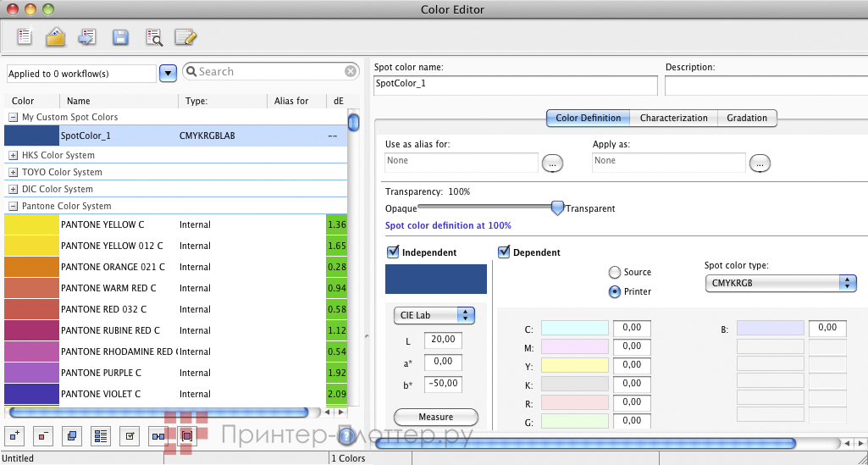Image resolution: width=868 pixels, height=465 pixels.
Task: Delete spot color with the minus icon
Action: (44, 436)
